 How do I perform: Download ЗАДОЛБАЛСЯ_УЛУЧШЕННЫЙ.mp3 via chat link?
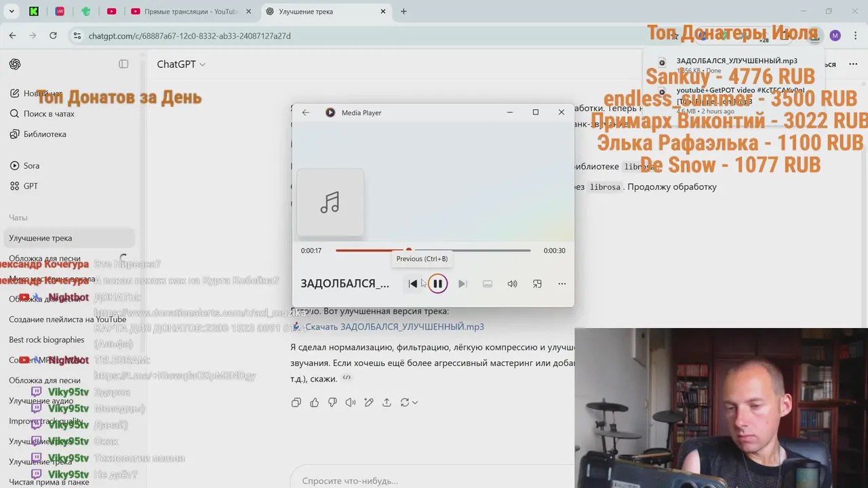tap(394, 327)
